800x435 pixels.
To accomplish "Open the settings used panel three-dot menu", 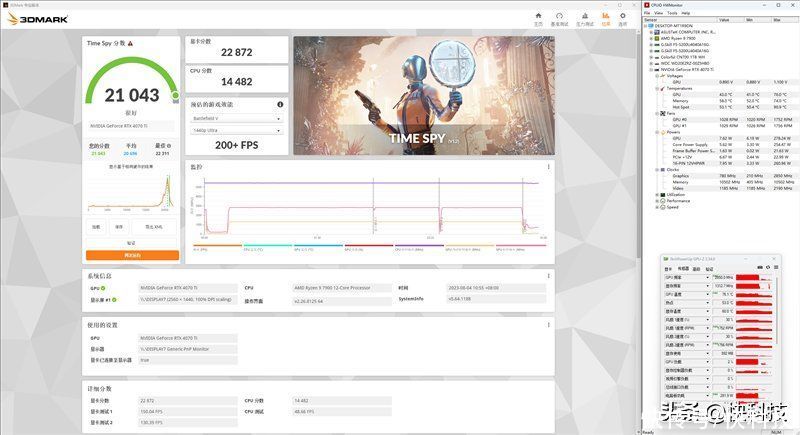I will coord(548,325).
